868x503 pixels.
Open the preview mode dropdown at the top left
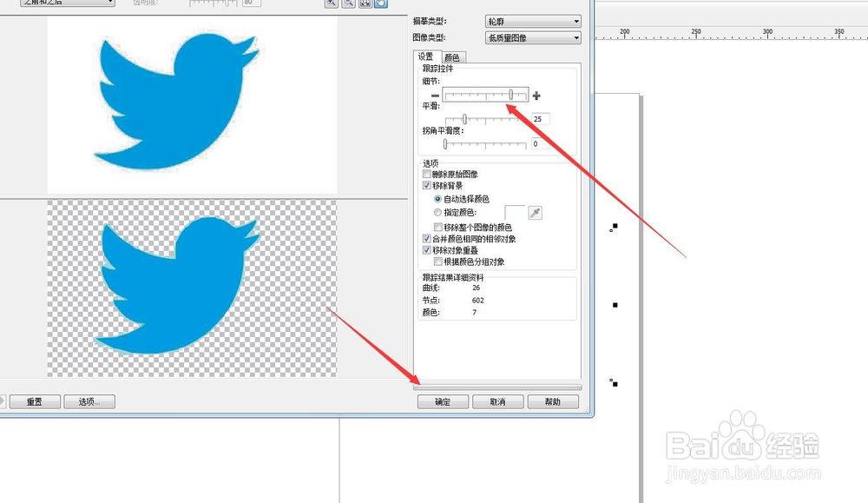[68, 3]
